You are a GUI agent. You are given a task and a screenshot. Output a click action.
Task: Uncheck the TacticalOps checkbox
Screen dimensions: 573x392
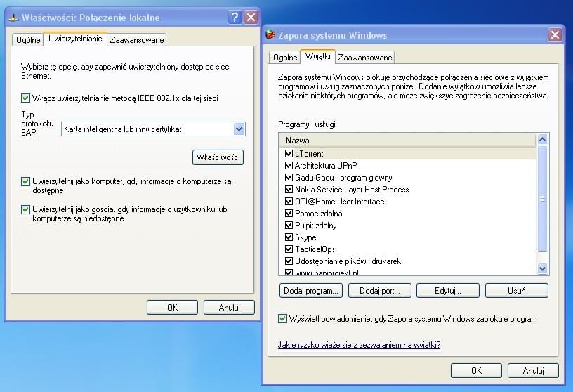coord(289,249)
